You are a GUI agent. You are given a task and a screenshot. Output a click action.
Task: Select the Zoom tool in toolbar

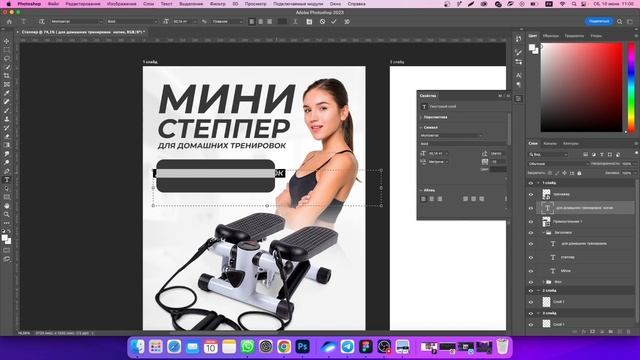pos(7,214)
